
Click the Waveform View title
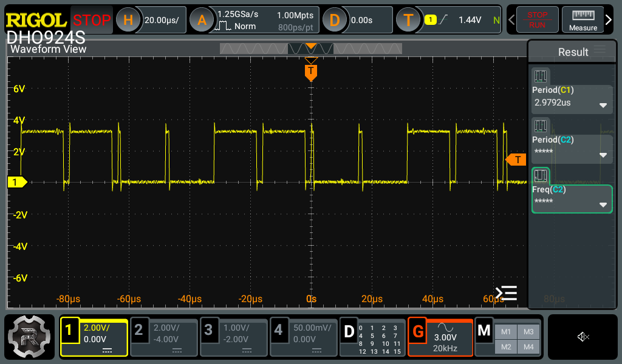48,49
